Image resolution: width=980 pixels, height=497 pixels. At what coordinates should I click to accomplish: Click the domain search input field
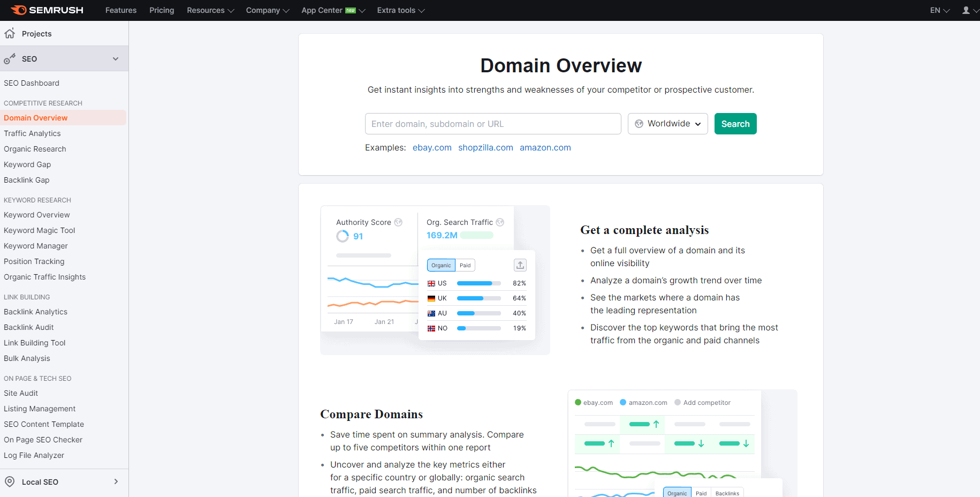(x=492, y=124)
